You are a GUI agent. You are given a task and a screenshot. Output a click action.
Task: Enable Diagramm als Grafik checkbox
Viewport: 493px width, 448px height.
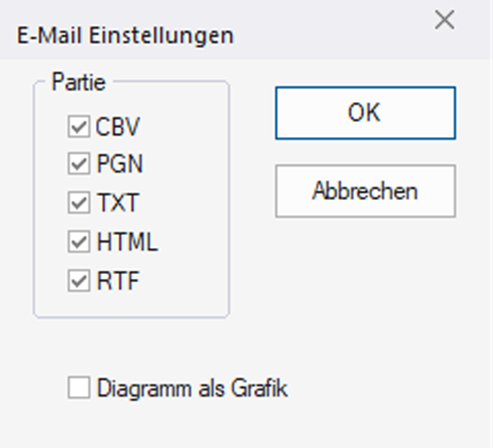79,388
